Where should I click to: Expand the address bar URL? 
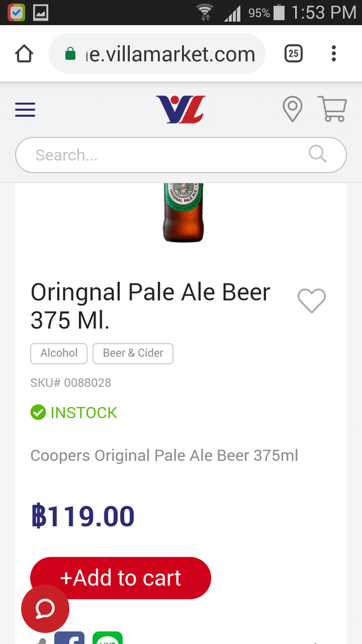(x=168, y=54)
